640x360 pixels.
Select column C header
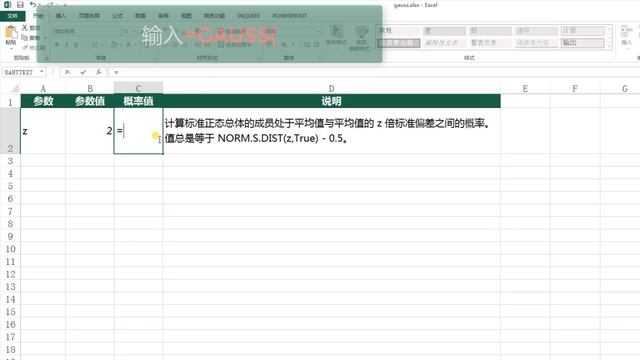(138, 89)
